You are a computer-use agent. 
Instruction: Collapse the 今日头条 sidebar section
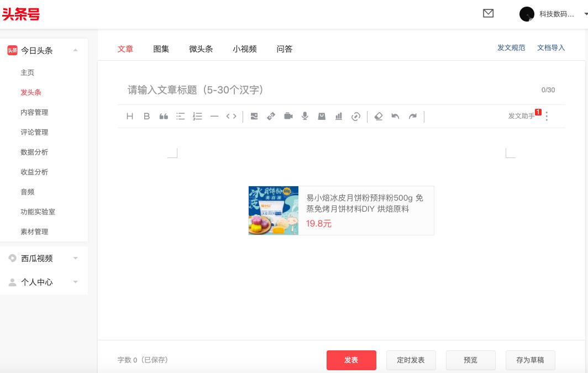(x=76, y=50)
